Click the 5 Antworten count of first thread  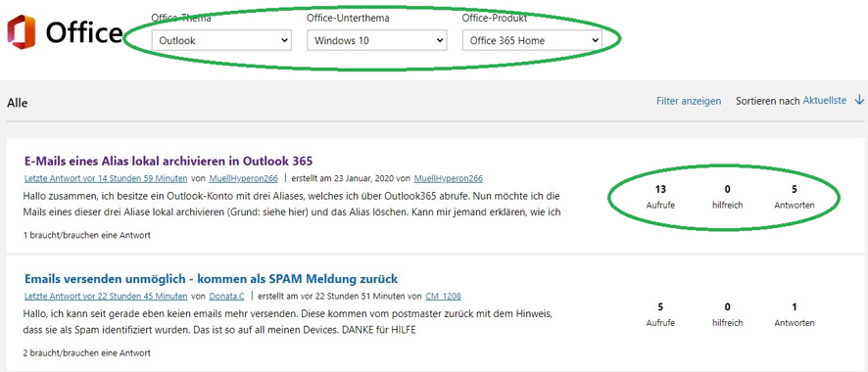795,197
